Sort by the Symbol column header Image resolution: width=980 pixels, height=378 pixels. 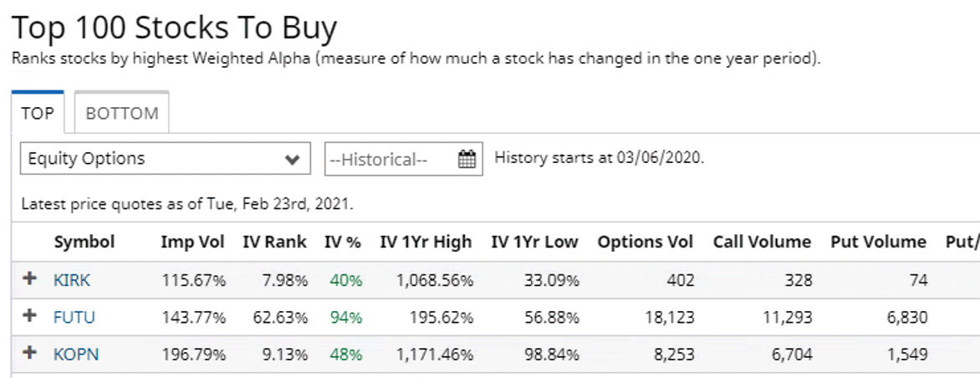[x=84, y=243]
